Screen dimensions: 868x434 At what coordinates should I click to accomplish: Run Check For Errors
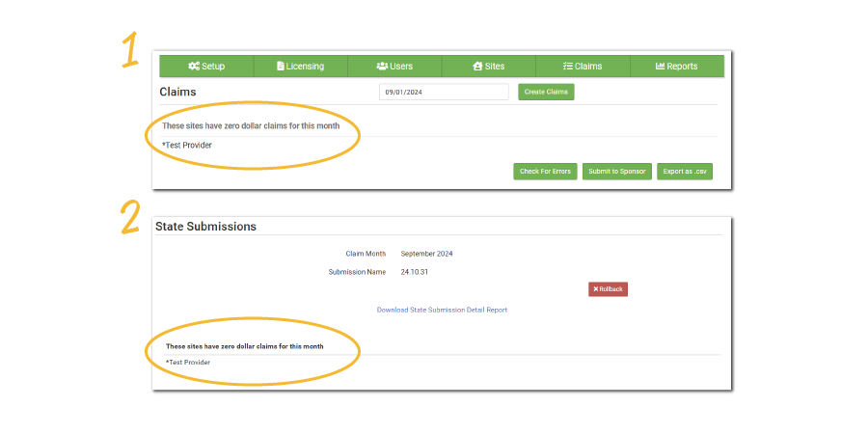(x=545, y=172)
